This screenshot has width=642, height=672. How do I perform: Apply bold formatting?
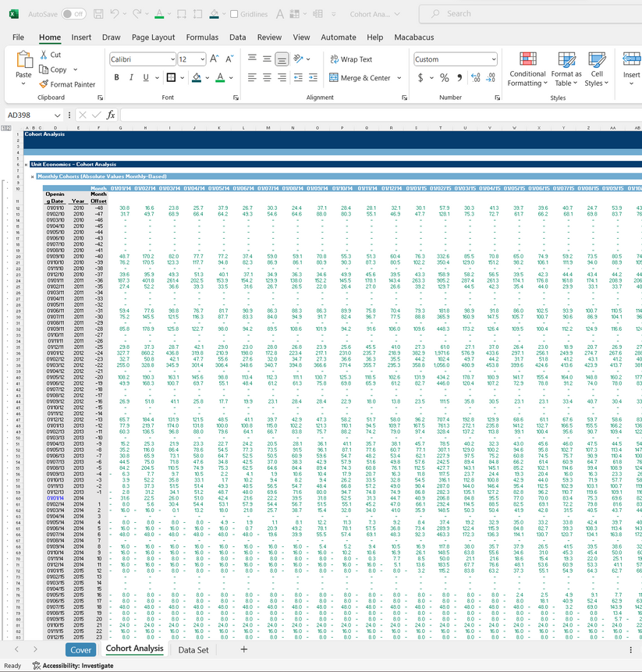115,77
